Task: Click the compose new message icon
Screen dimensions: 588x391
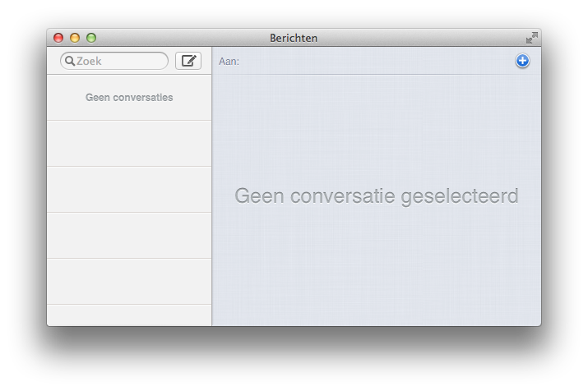Action: click(x=188, y=61)
